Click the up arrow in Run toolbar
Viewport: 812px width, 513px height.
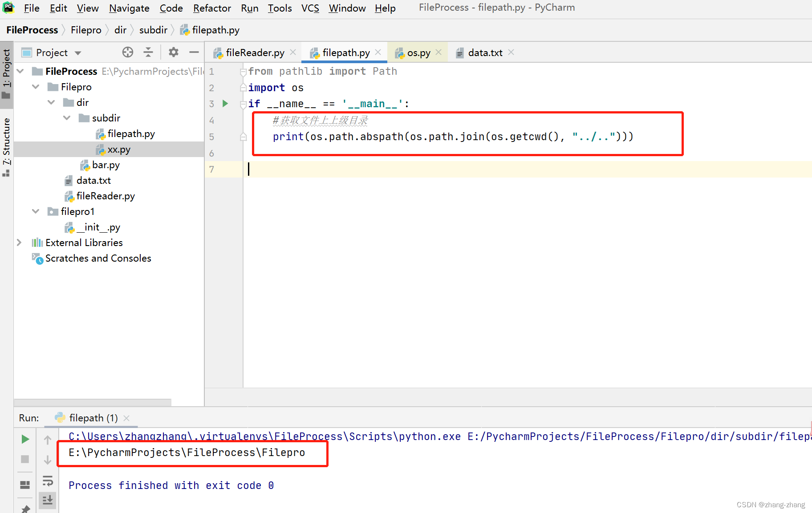48,440
